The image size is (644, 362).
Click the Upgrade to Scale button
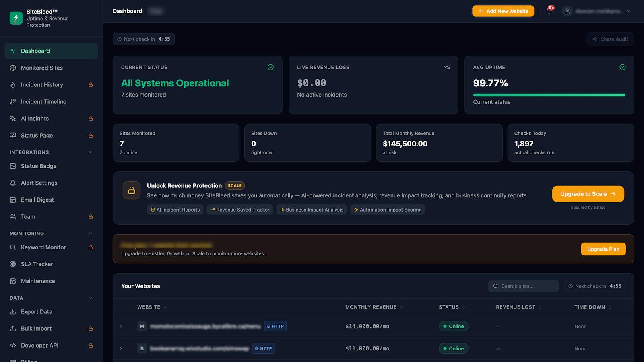point(588,194)
